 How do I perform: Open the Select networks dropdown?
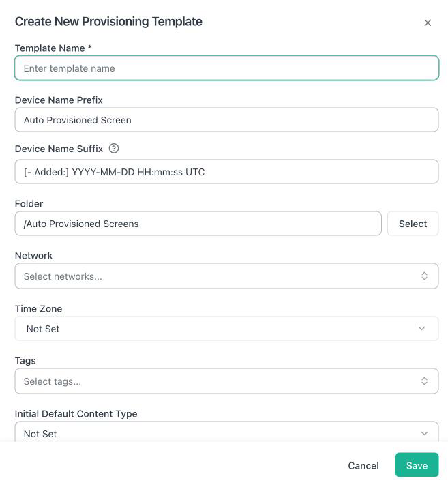coord(226,276)
